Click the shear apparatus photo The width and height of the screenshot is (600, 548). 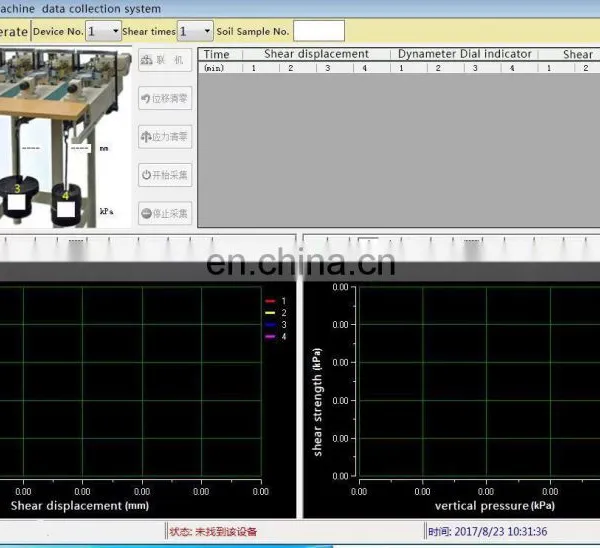click(65, 137)
